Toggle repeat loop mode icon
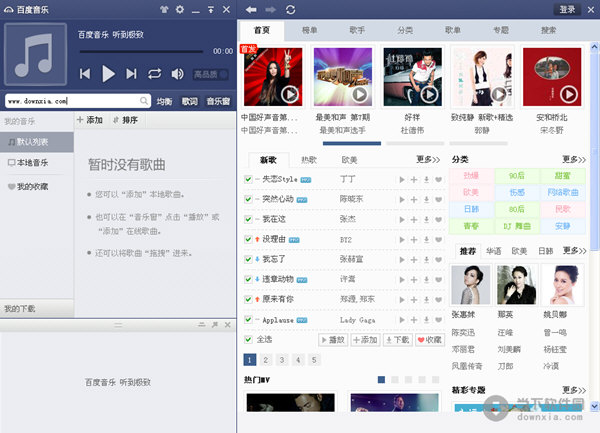 (x=155, y=73)
